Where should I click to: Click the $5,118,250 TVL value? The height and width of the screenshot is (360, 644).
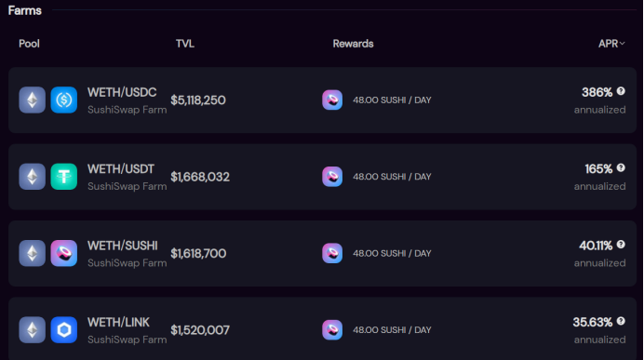198,100
